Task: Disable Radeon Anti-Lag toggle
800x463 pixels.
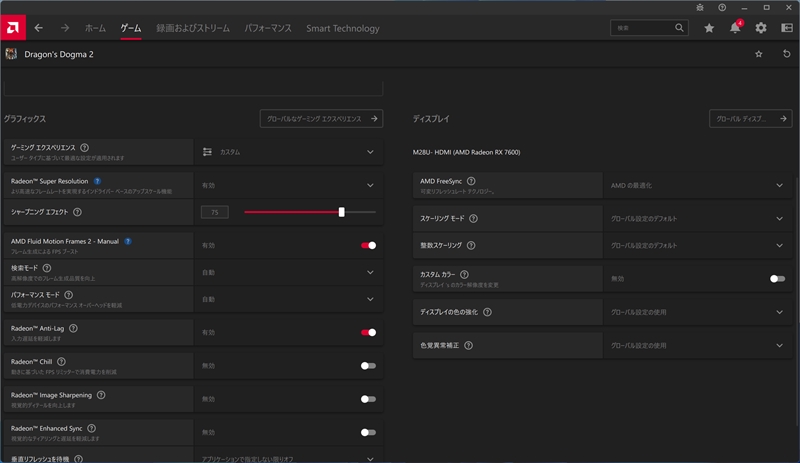Action: tap(368, 332)
